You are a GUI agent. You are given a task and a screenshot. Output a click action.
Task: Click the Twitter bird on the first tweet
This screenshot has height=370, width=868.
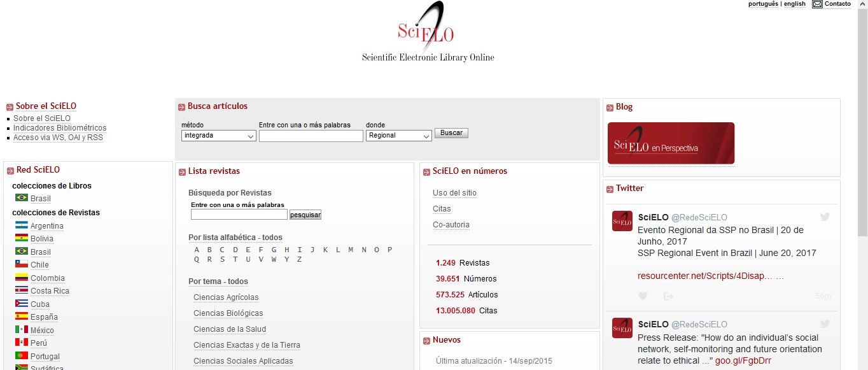[x=825, y=217]
